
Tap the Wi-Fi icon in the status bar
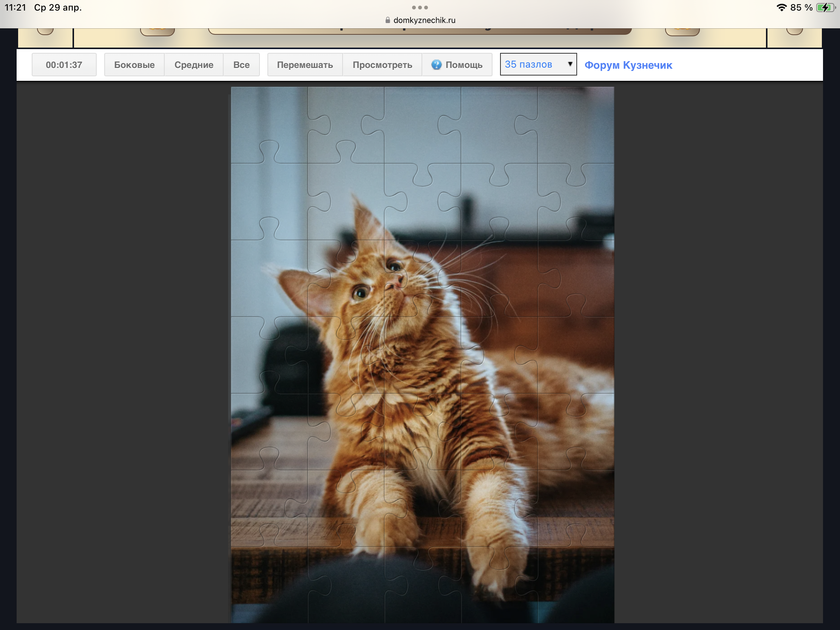click(781, 8)
